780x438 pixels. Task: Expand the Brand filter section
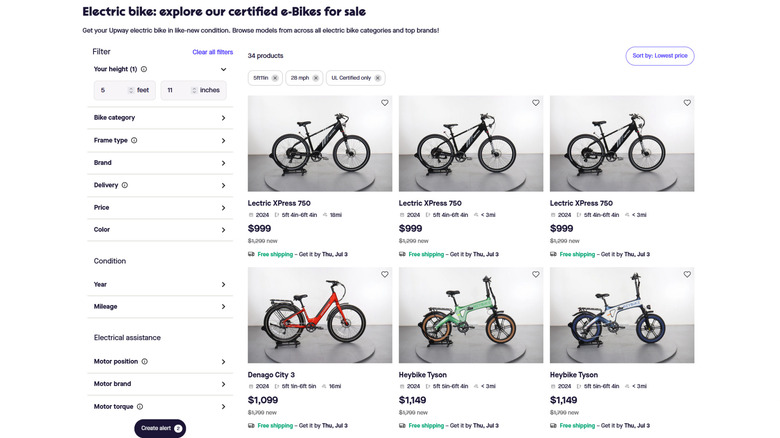pyautogui.click(x=223, y=163)
